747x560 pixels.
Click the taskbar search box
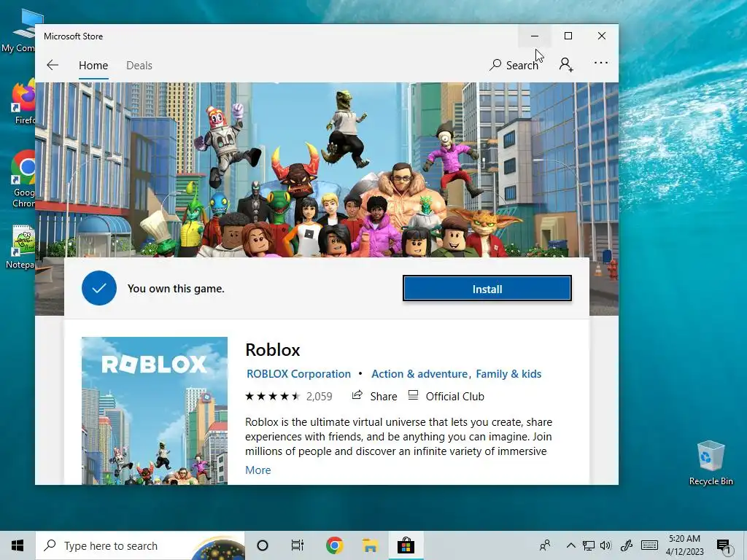[x=140, y=545]
